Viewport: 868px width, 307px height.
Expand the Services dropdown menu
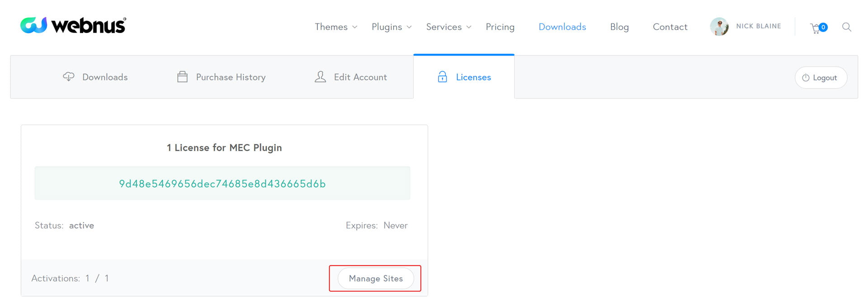coord(448,27)
